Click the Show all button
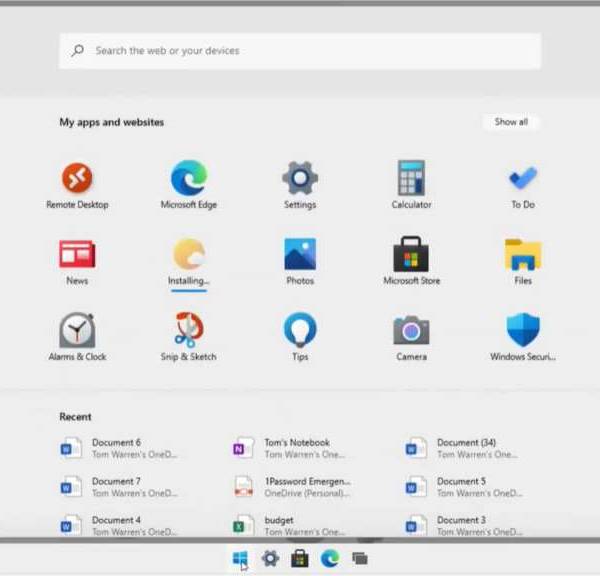This screenshot has width=600, height=576. pos(511,122)
